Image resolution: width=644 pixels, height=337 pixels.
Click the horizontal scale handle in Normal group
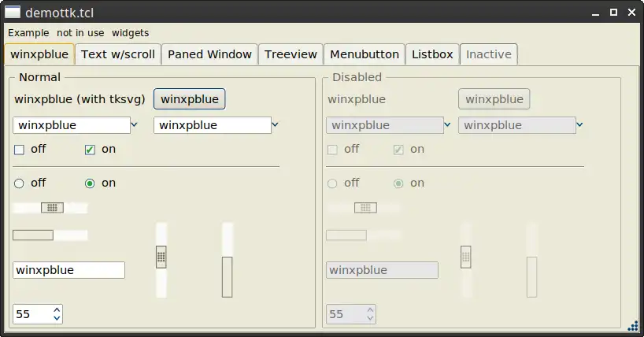(x=52, y=208)
